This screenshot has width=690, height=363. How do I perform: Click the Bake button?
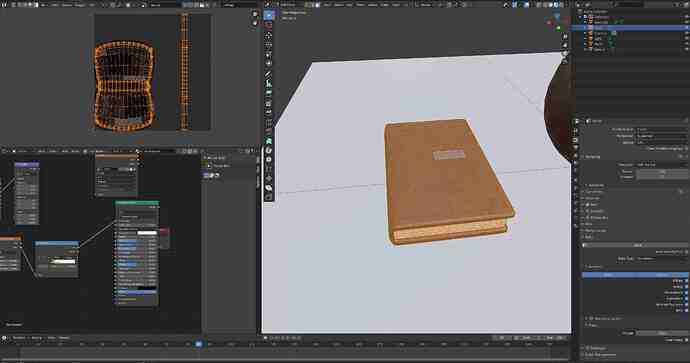[636, 245]
